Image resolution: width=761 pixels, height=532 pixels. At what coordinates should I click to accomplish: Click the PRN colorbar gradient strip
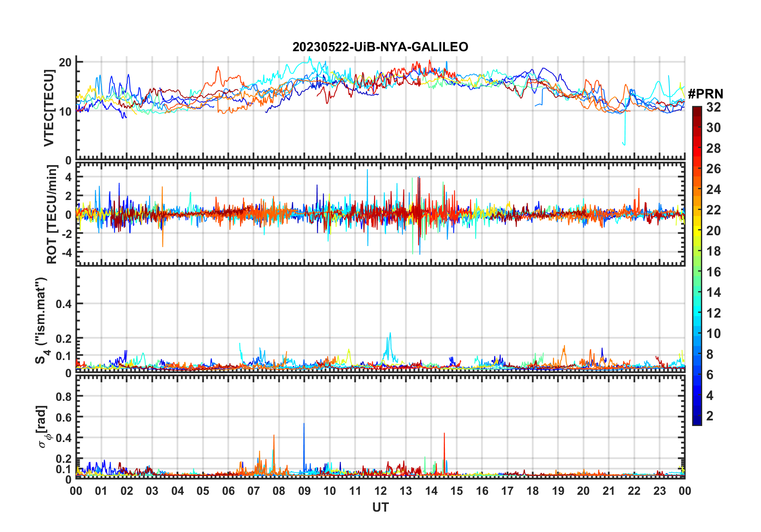(x=697, y=266)
